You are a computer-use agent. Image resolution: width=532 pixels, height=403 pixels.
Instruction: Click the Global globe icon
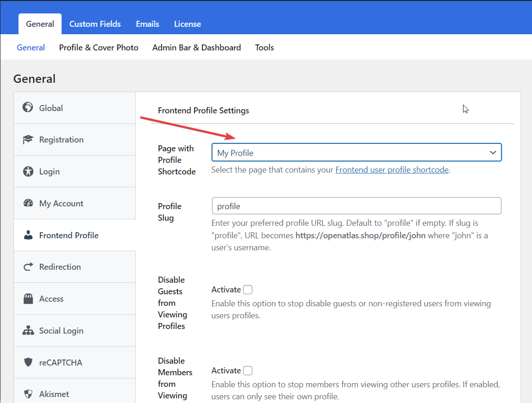pos(28,107)
